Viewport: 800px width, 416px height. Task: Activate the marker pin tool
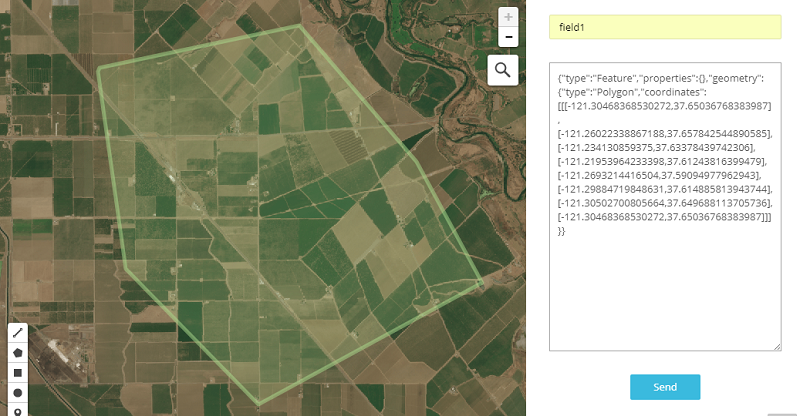pos(18,410)
